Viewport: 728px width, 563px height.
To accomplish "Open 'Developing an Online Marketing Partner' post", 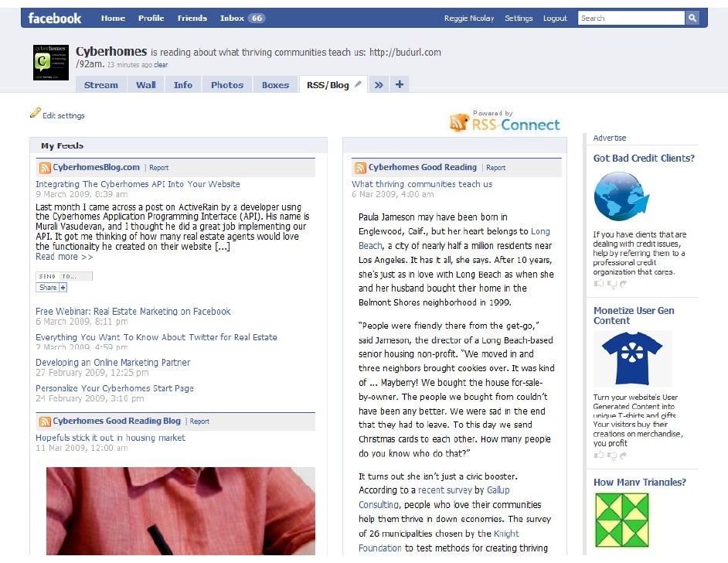I will (113, 363).
